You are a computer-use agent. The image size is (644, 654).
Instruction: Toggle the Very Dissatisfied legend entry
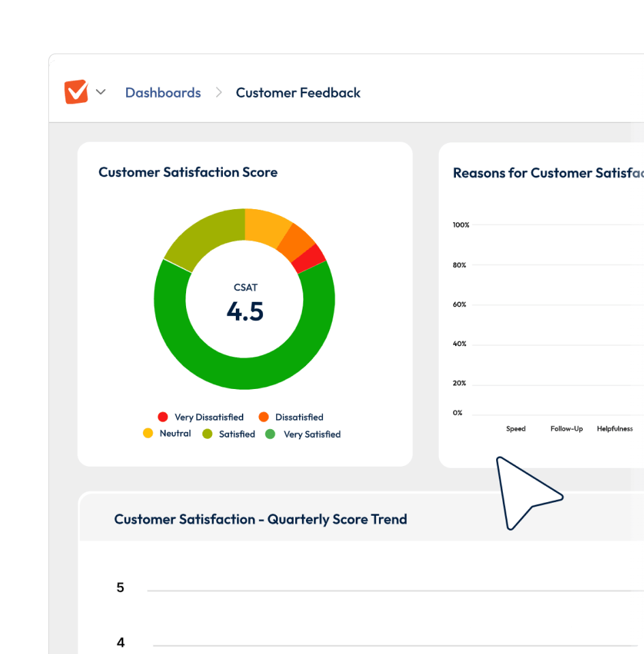[x=200, y=417]
